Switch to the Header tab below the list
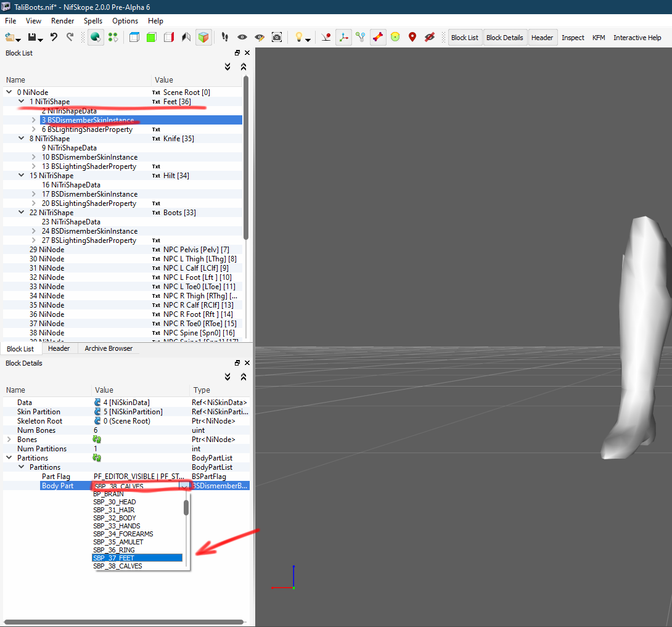672x627 pixels. [x=59, y=348]
